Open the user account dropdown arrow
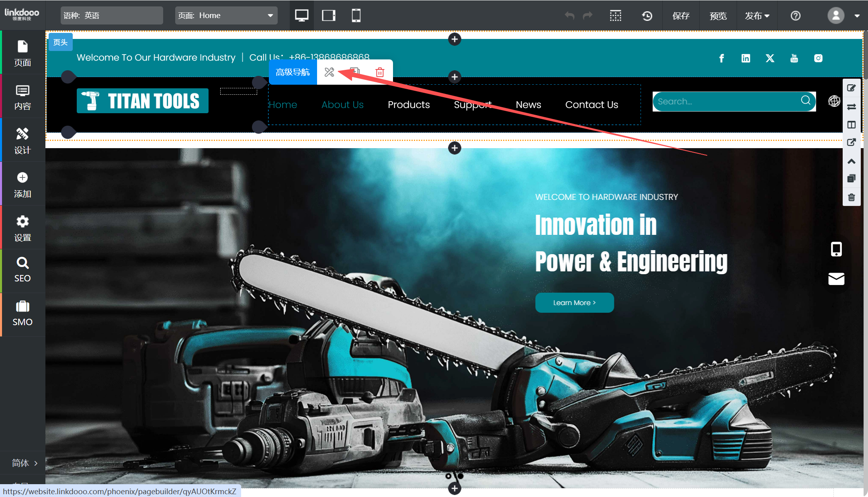Image resolution: width=868 pixels, height=497 pixels. 857,16
